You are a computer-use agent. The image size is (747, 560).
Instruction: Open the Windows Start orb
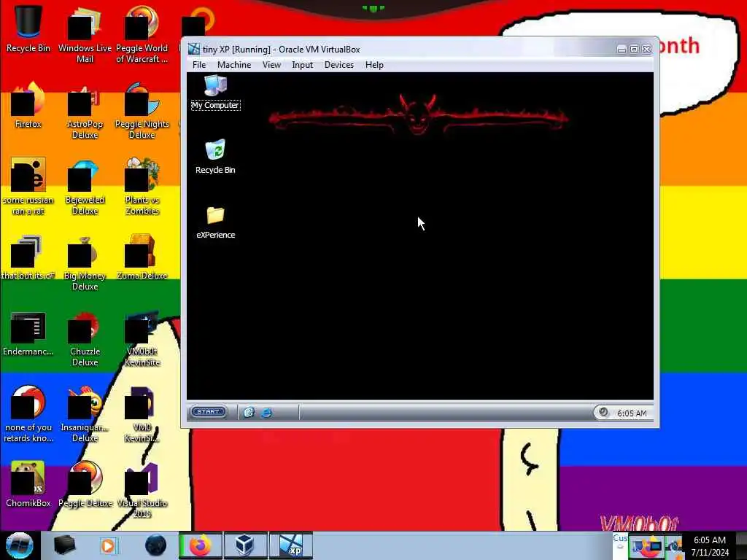(x=20, y=545)
